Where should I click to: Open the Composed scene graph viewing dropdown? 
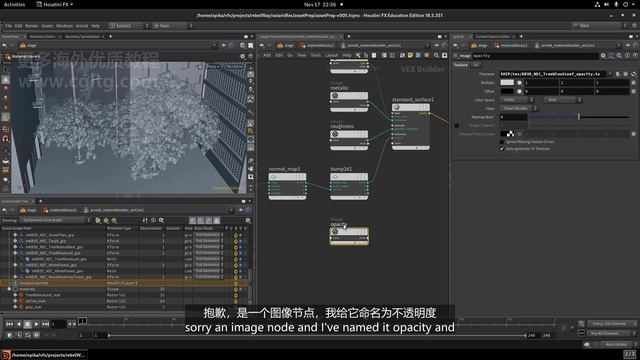click(55, 220)
